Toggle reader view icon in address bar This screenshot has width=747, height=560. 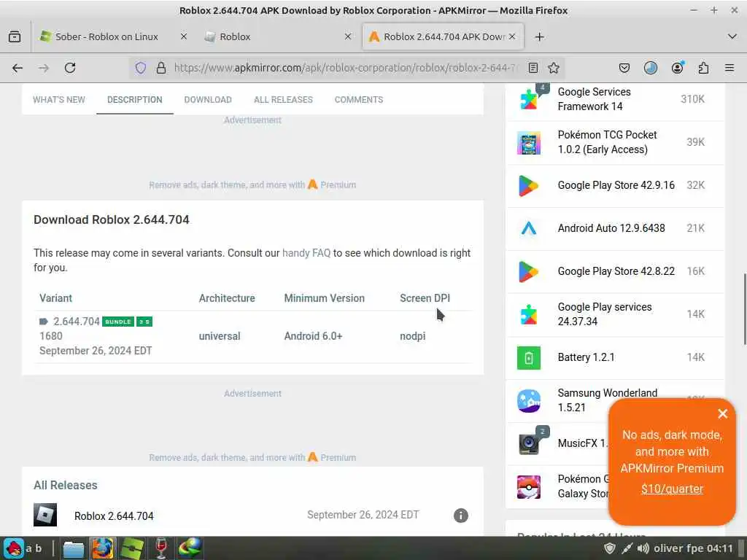pos(533,68)
